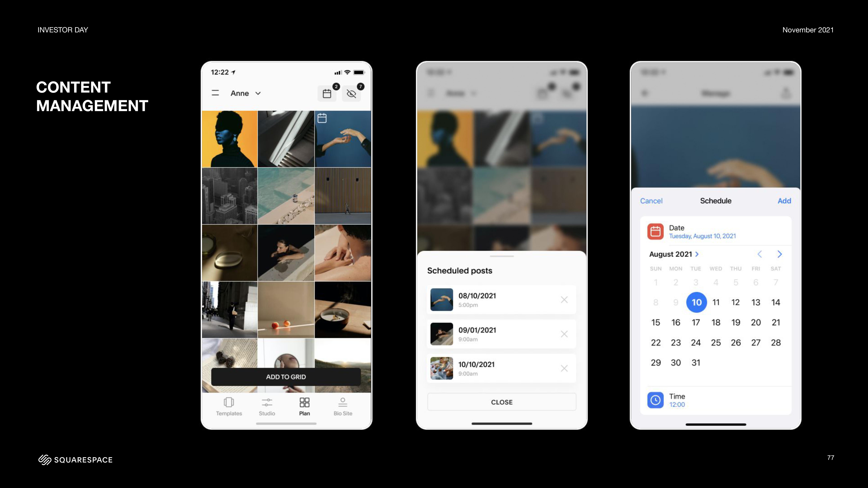This screenshot has width=868, height=488.
Task: Dismiss the 08/10/2021 scheduled post
Action: tap(564, 299)
